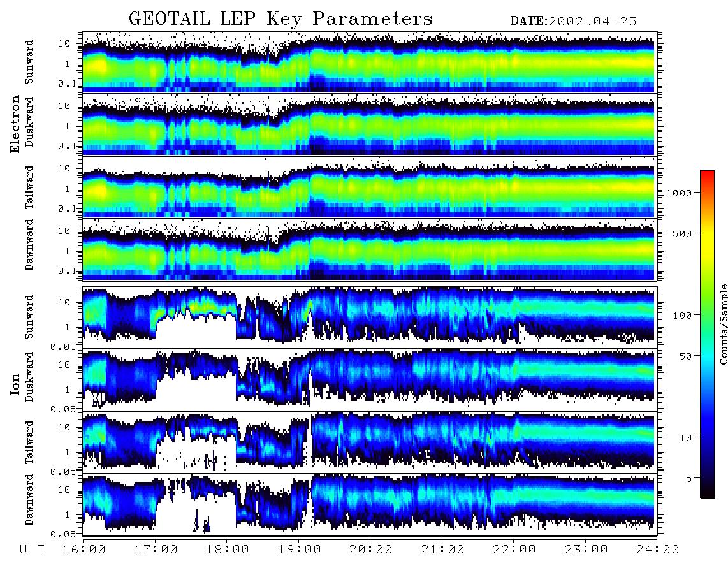Click the Ion 'Duskward' panel label
This screenshot has height=561, width=728.
29,377
